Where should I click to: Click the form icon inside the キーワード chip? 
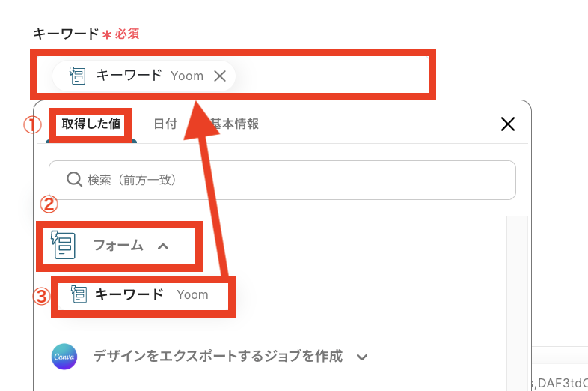pos(78,76)
